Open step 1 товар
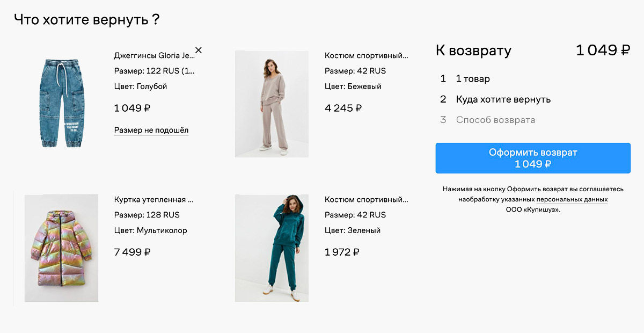Viewport: 644px width, 333px height. (x=473, y=79)
